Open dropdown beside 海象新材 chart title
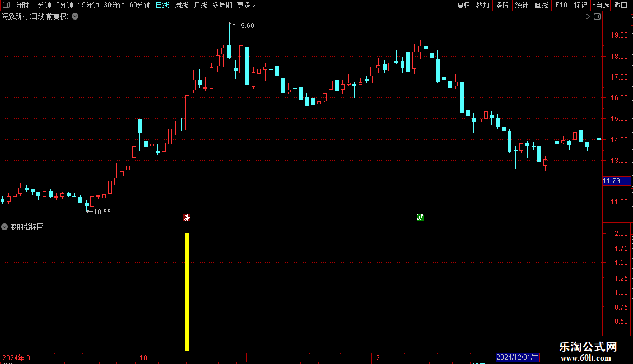This screenshot has width=633, height=364. coord(75,17)
